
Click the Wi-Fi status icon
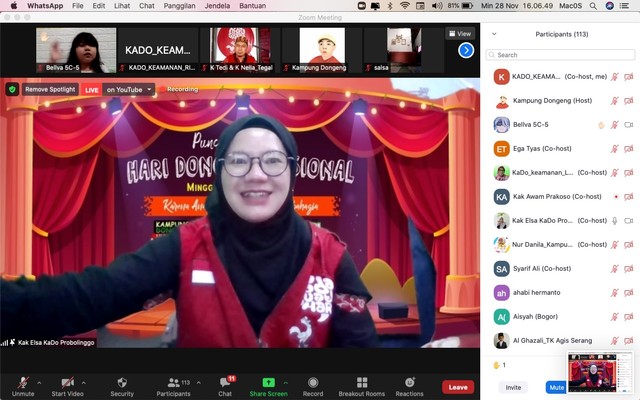(x=404, y=6)
